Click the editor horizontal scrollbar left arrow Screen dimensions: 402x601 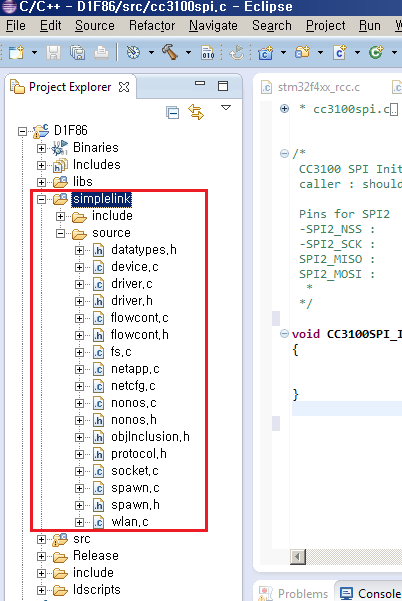pos(298,556)
